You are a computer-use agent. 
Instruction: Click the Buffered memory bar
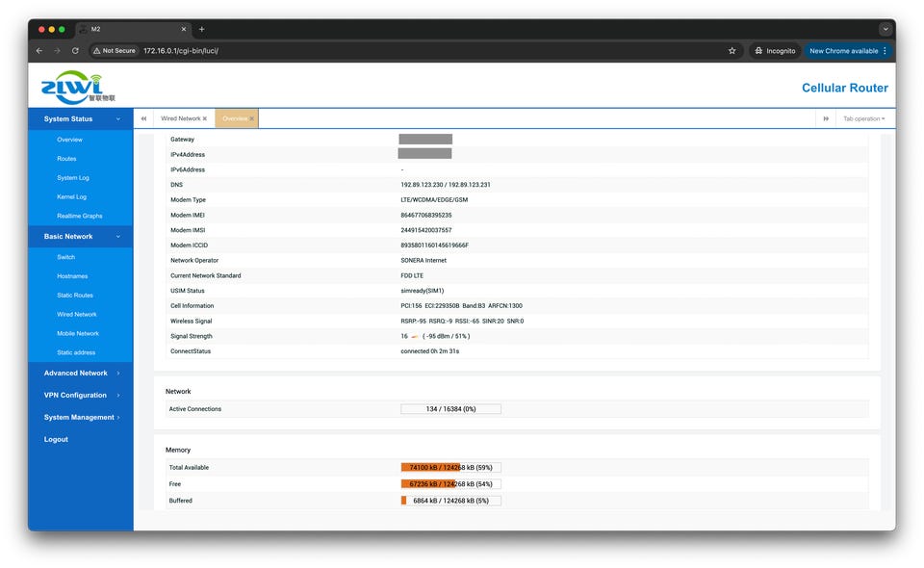pos(450,501)
